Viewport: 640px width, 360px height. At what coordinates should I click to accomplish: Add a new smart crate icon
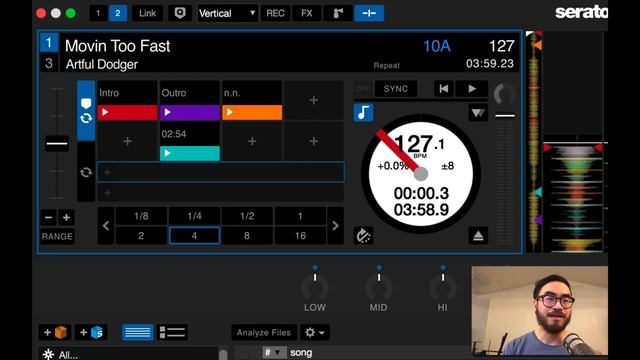(x=91, y=332)
